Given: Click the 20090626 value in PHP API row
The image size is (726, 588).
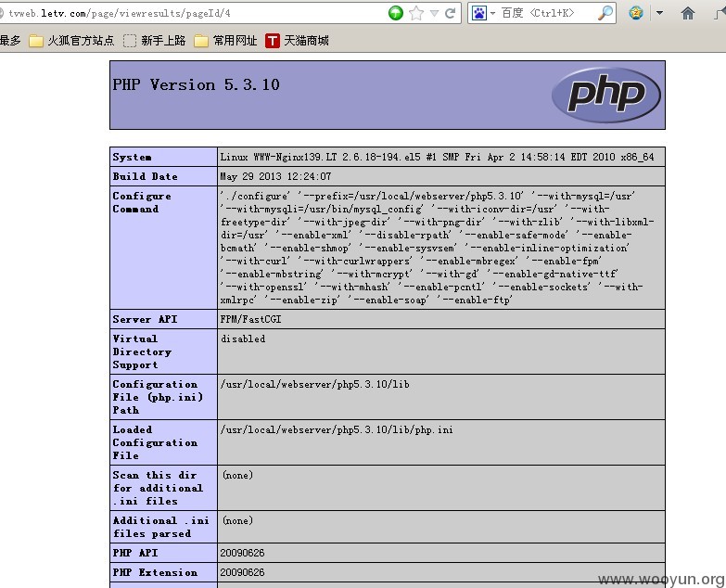Looking at the screenshot, I should pos(242,553).
